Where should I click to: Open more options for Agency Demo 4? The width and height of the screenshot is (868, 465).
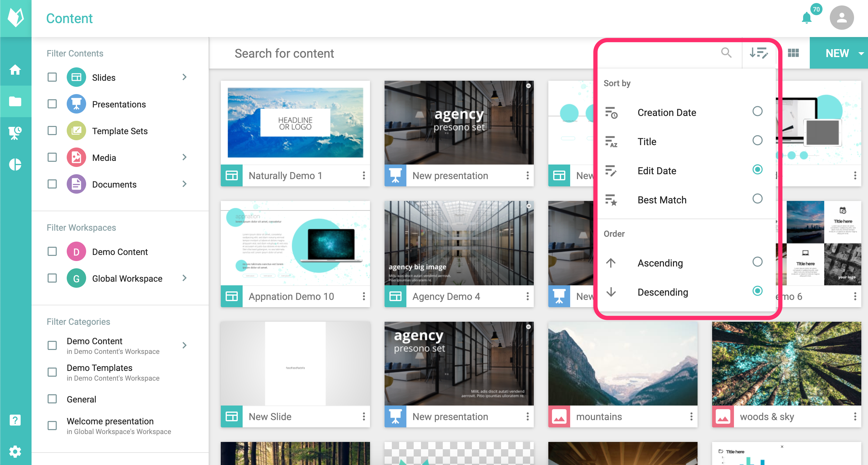pos(528,296)
